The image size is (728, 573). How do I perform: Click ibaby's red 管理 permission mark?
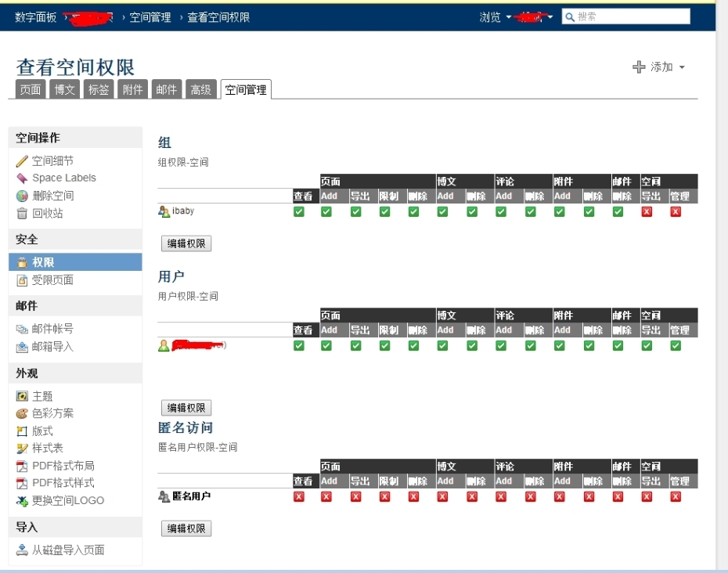coord(676,211)
